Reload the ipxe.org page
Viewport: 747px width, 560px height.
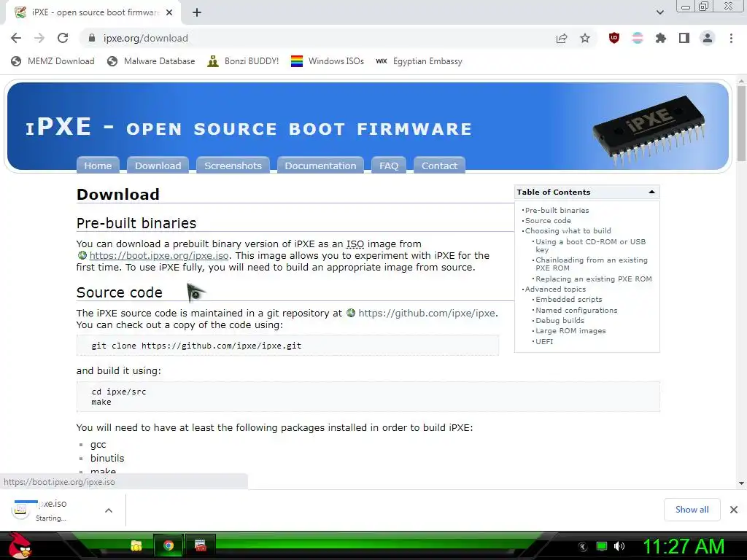63,38
